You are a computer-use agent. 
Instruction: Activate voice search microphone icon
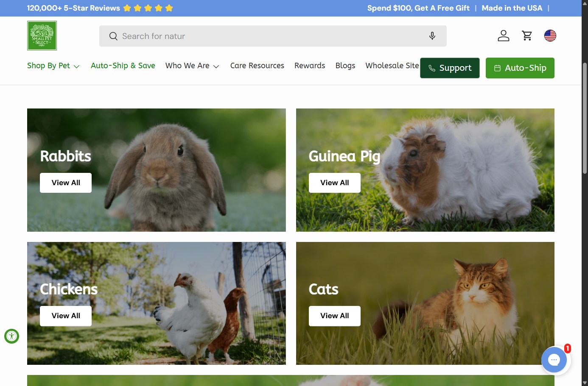(432, 36)
